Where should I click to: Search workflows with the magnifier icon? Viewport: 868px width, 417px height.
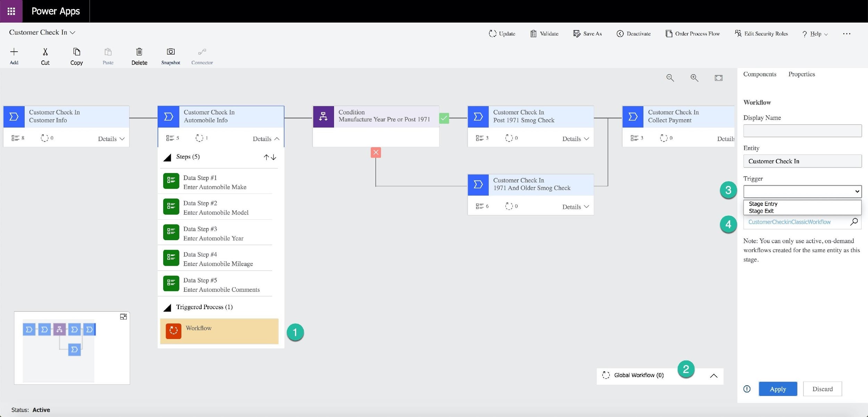coord(854,222)
